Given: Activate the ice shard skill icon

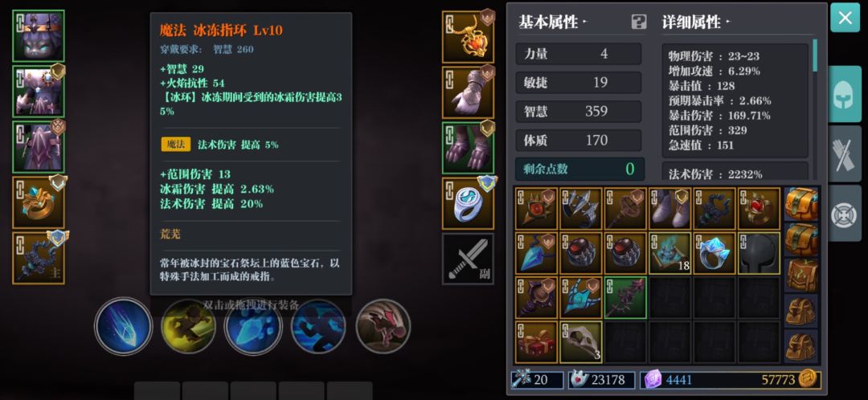Looking at the screenshot, I should point(124,325).
